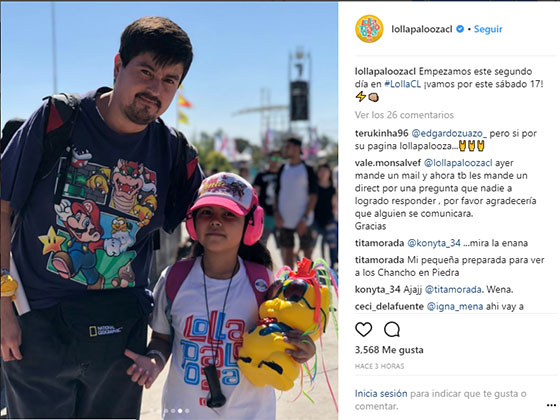Open the ceci_delafuente commenter profile
Screen dimensions: 560x420
(x=389, y=306)
